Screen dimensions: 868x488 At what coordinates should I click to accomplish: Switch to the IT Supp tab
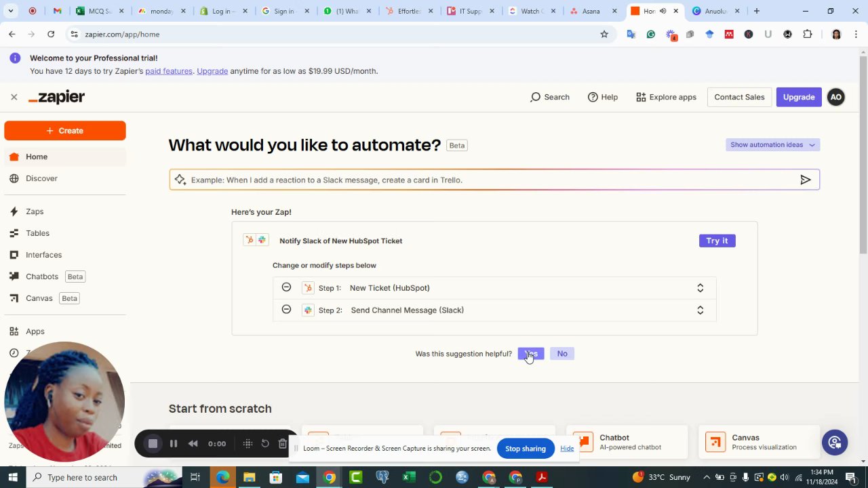point(471,11)
